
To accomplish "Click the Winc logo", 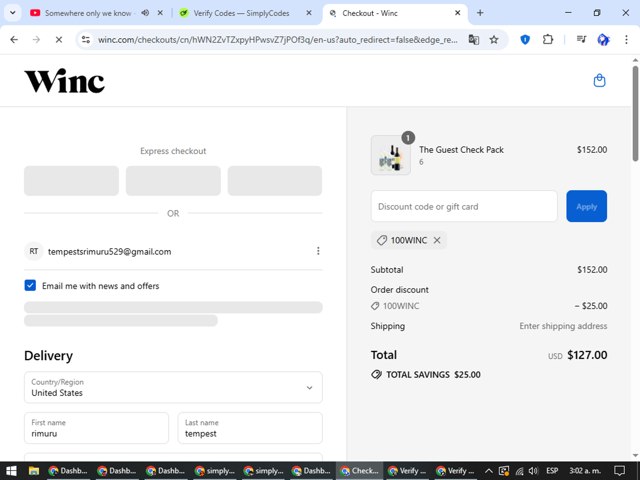I will (64, 81).
